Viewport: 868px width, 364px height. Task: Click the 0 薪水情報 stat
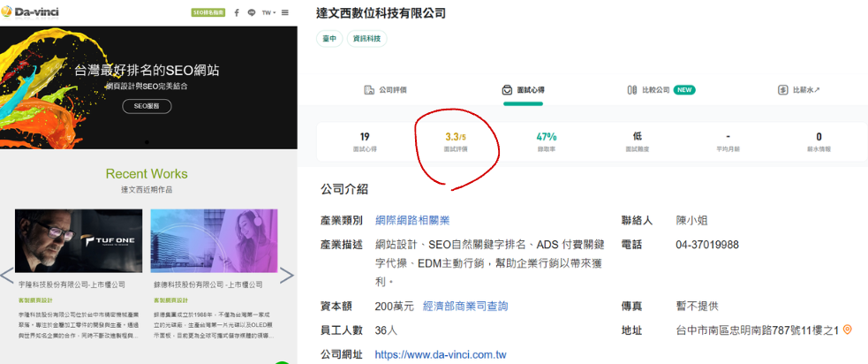819,142
